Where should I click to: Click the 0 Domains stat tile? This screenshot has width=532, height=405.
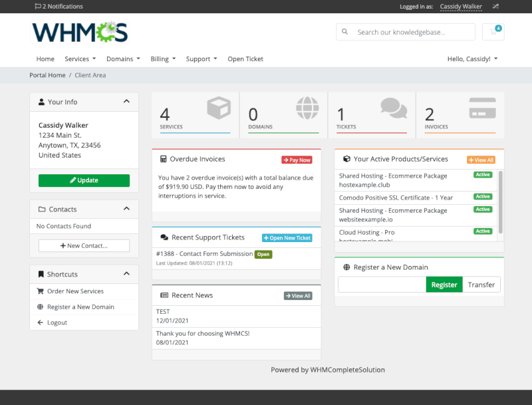tap(284, 115)
